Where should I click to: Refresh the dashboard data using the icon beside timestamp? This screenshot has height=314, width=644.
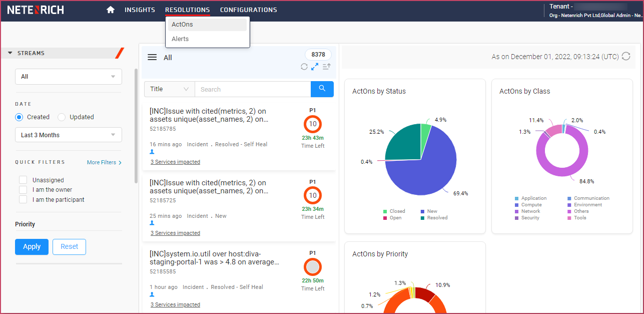(626, 56)
